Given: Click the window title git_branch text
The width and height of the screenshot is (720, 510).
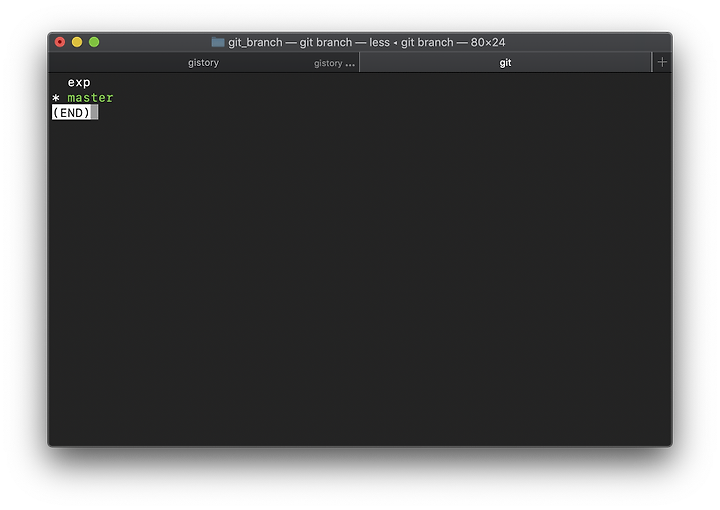Looking at the screenshot, I should [x=255, y=42].
